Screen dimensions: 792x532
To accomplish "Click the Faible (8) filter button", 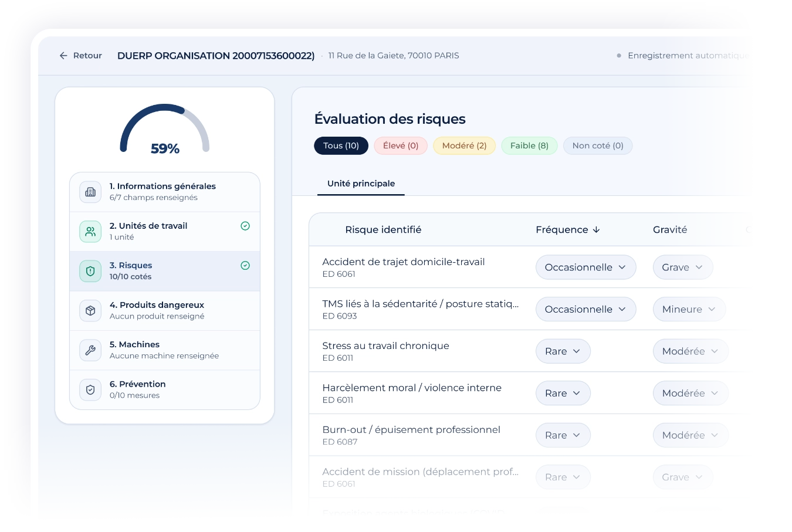I will [x=529, y=146].
